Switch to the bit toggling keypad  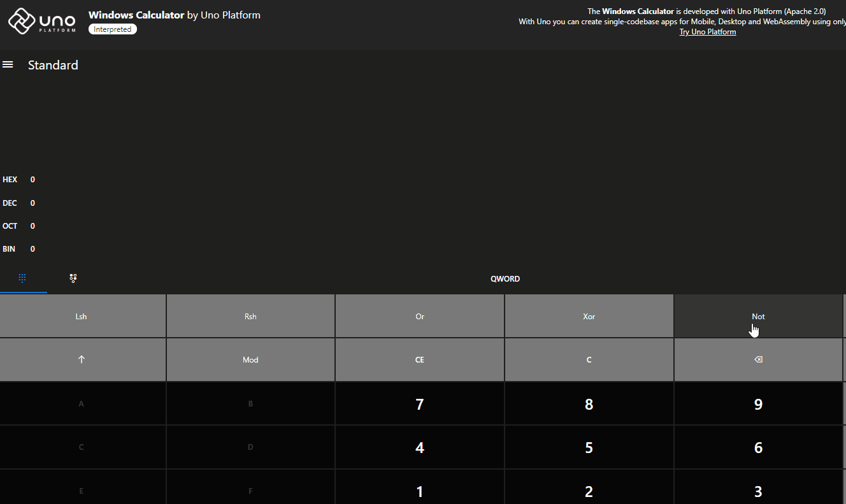[73, 278]
